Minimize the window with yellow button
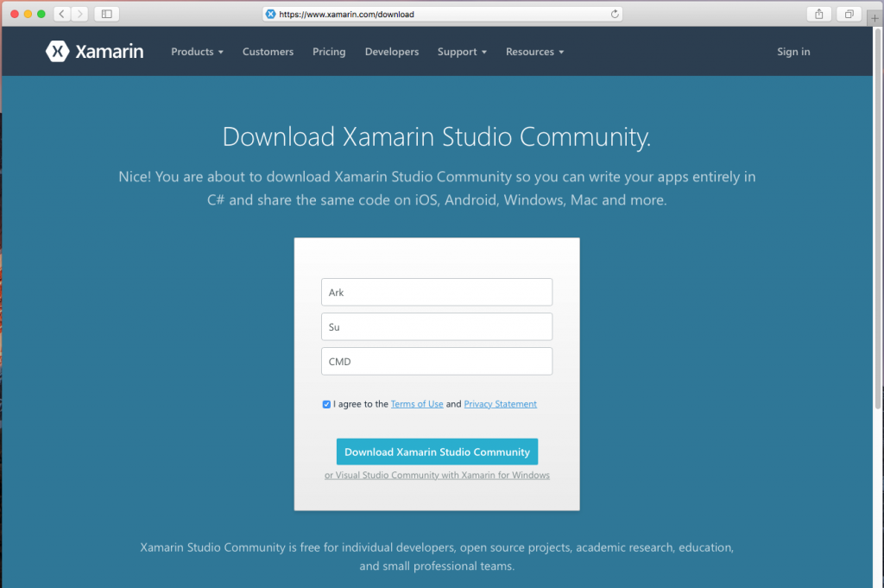Image resolution: width=884 pixels, height=588 pixels. click(28, 14)
